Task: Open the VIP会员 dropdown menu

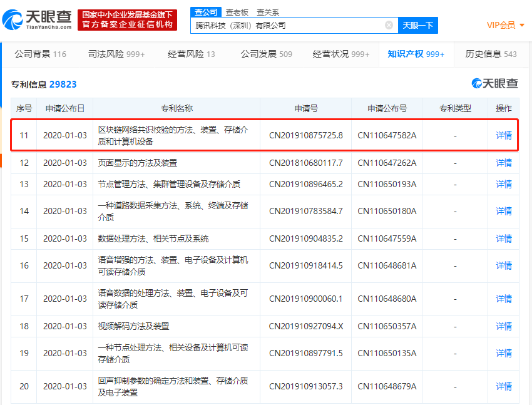Action: tap(506, 25)
